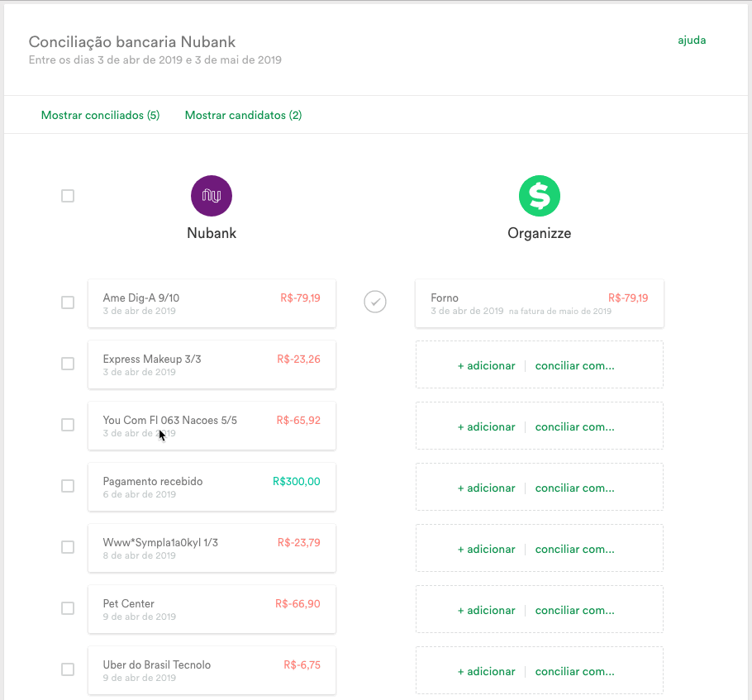The height and width of the screenshot is (700, 752).
Task: Tick the checkbox for Express Makeup 3/3
Action: tap(68, 364)
